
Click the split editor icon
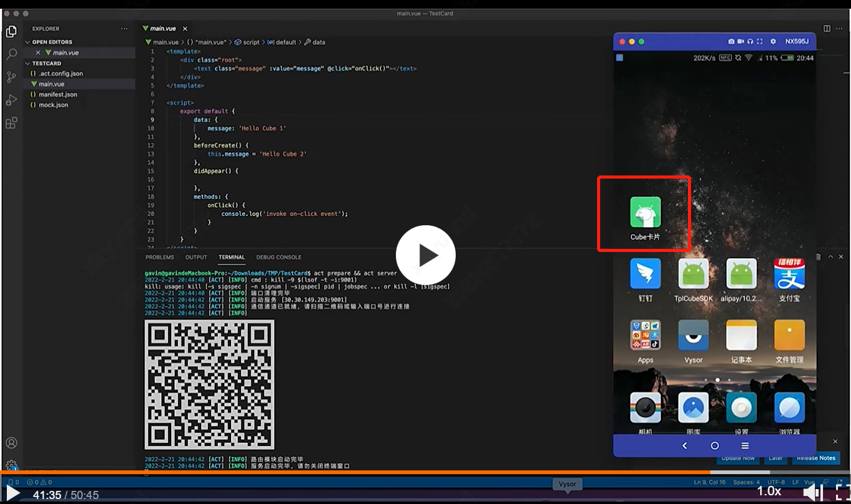(x=827, y=29)
